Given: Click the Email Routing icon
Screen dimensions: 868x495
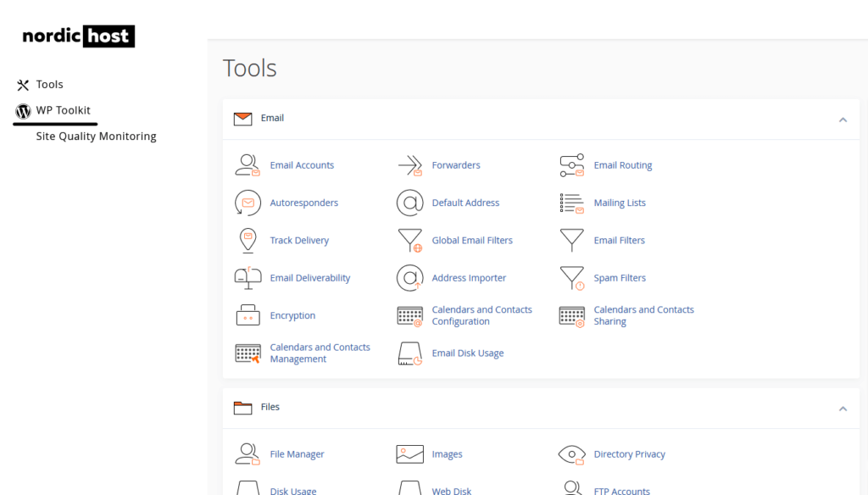Looking at the screenshot, I should click(572, 165).
